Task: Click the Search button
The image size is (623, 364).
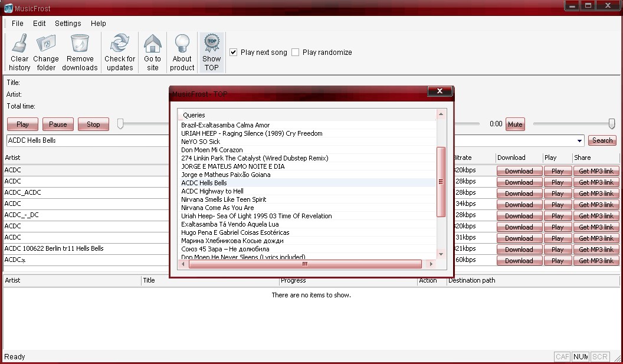Action: 602,140
